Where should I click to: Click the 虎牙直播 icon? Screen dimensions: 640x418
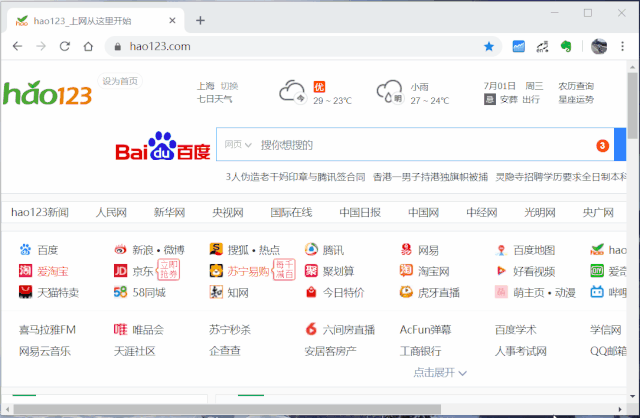coord(406,292)
